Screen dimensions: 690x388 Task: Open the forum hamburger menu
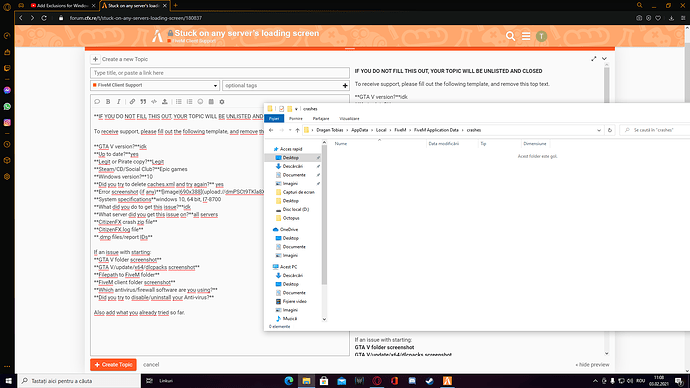click(526, 36)
